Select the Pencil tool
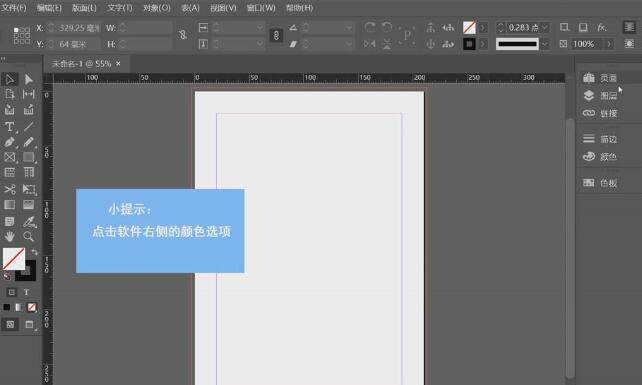This screenshot has height=385, width=642. click(28, 142)
